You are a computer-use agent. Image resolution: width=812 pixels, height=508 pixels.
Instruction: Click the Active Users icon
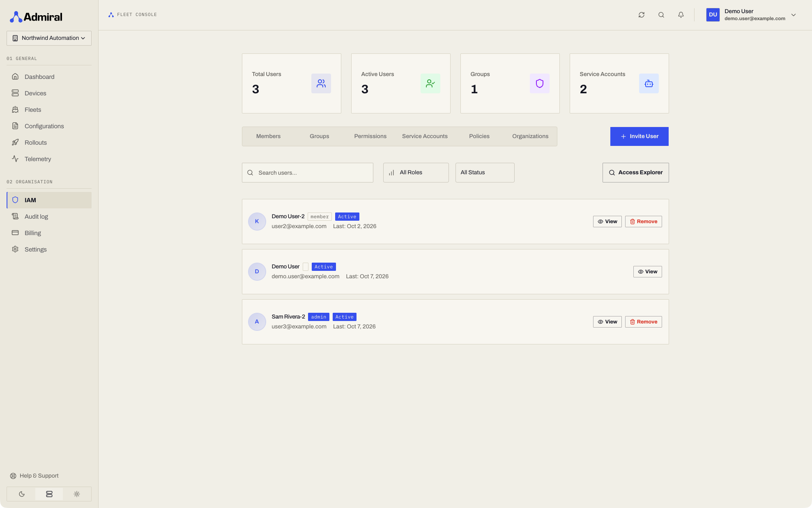(x=430, y=83)
